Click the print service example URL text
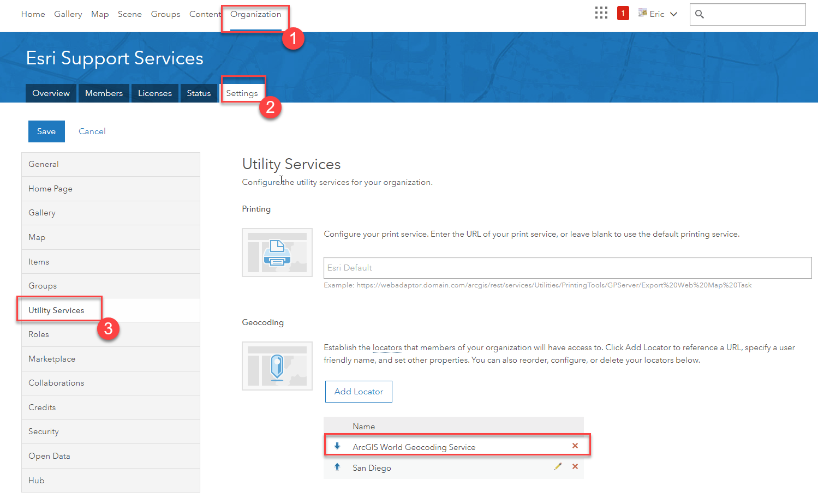 click(538, 285)
